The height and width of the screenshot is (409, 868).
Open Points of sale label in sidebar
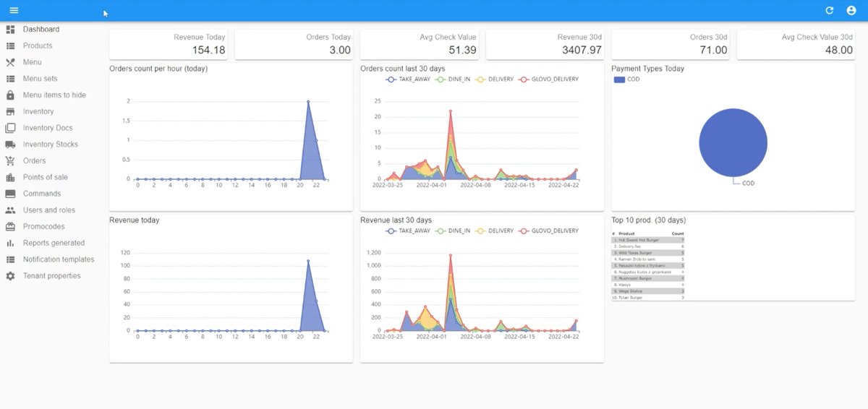point(46,177)
